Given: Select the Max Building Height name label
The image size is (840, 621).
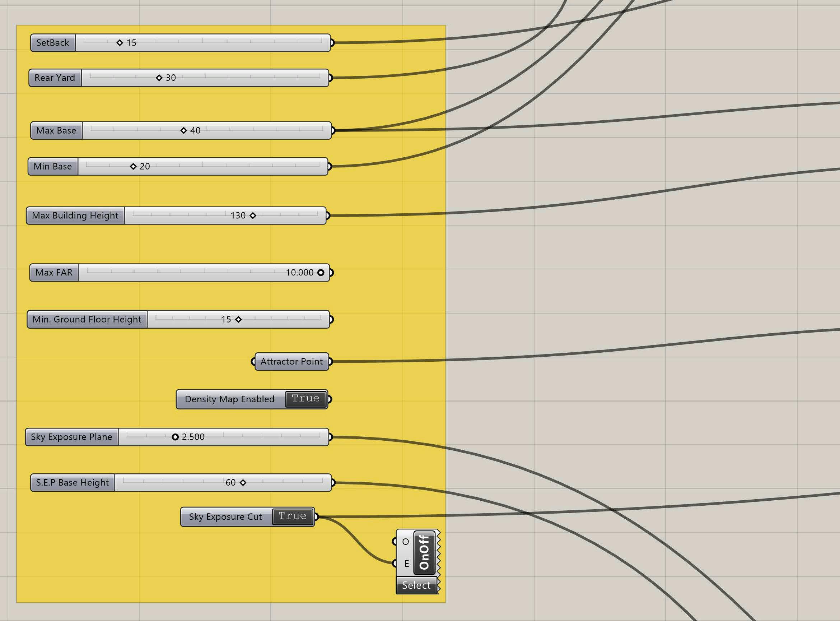Looking at the screenshot, I should 75,216.
